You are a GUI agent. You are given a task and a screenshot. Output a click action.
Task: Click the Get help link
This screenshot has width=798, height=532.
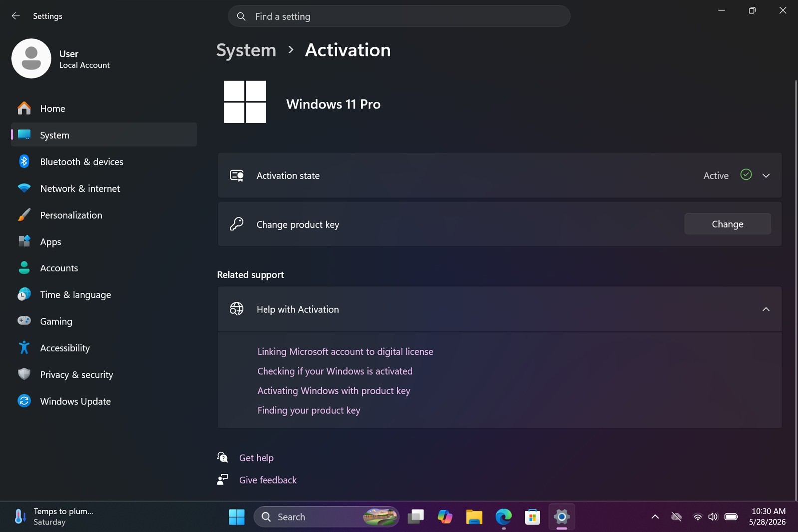[256, 457]
